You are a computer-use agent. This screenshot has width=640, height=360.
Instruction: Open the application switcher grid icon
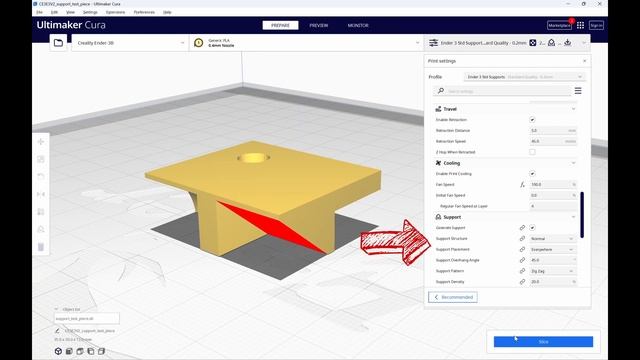click(580, 25)
